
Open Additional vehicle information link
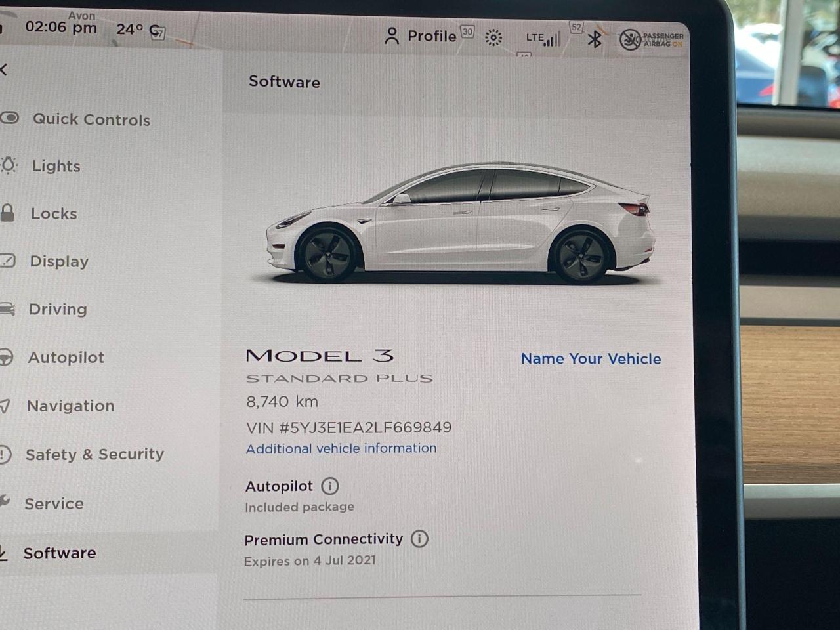(341, 448)
